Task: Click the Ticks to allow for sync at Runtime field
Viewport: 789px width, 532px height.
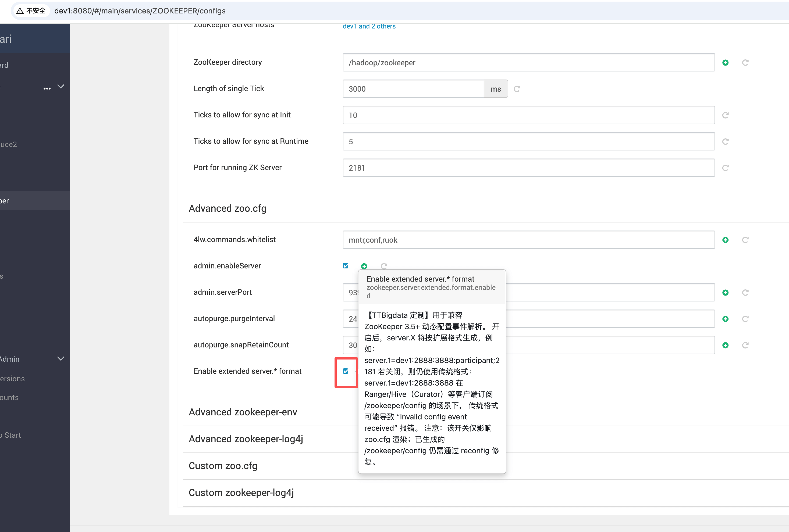Action: 528,142
